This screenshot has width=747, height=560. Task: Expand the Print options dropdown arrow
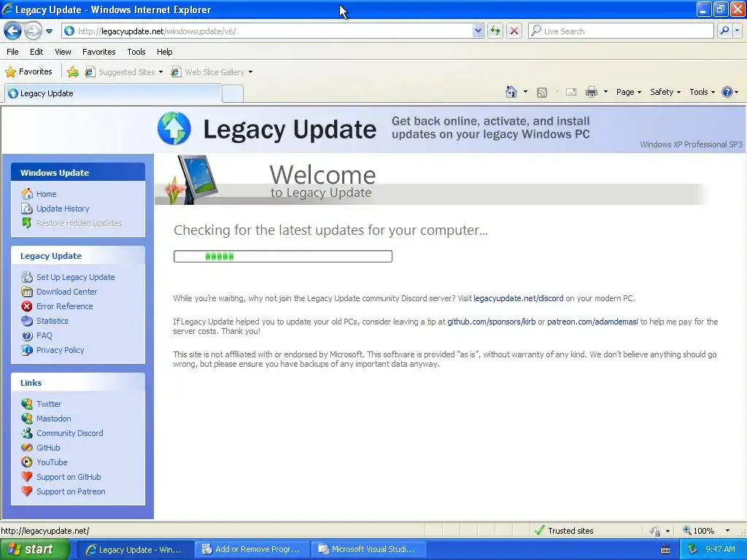pos(605,92)
